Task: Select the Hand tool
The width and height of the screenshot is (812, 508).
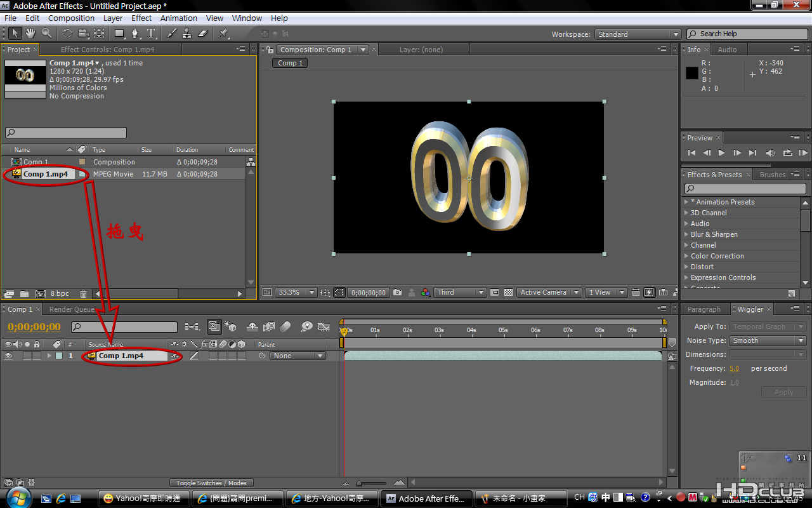Action: pyautogui.click(x=30, y=34)
